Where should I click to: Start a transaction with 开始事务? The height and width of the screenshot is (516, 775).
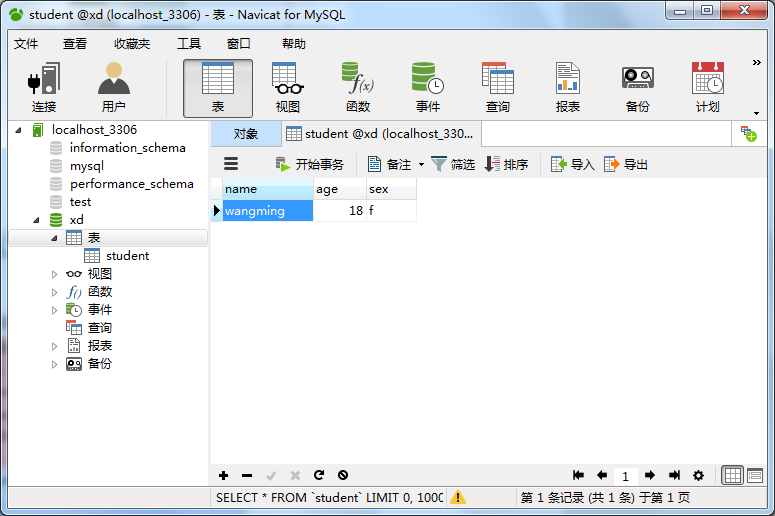pos(309,164)
